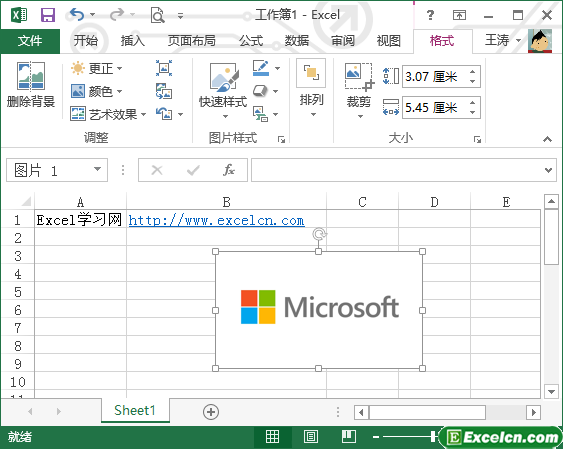Open the 颜色 color dropdown
The width and height of the screenshot is (563, 449).
click(x=96, y=91)
